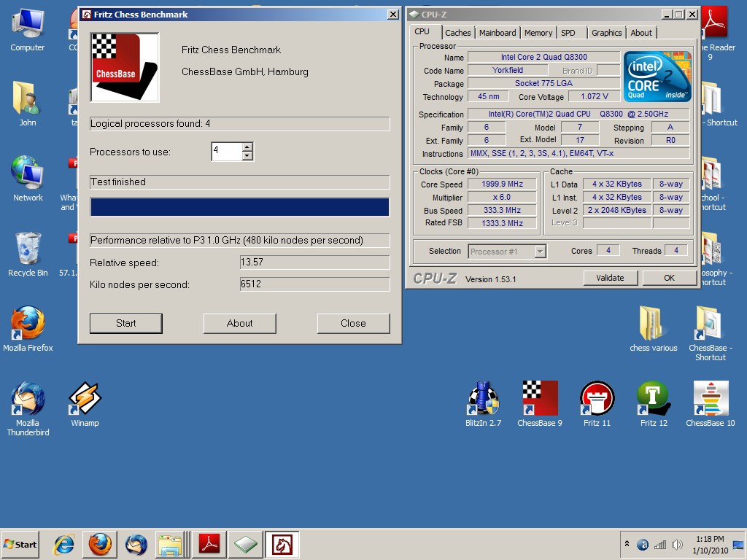Show hidden tray icons arrow
Screen dimensions: 747x560
627,544
